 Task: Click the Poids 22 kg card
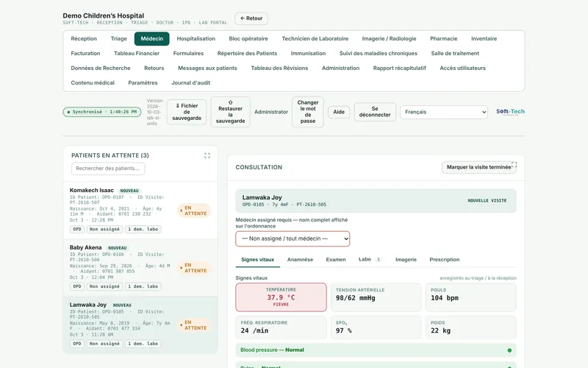tap(470, 327)
